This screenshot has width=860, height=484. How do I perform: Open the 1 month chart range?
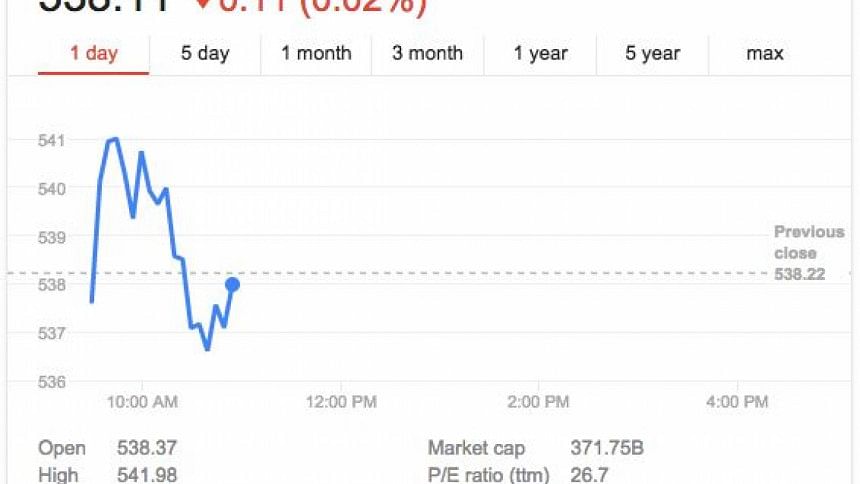click(x=316, y=54)
